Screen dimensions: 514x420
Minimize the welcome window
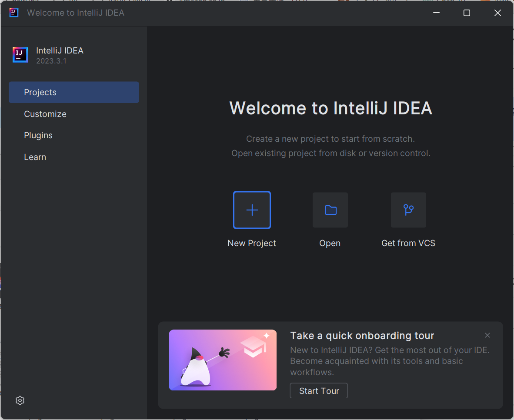[436, 13]
